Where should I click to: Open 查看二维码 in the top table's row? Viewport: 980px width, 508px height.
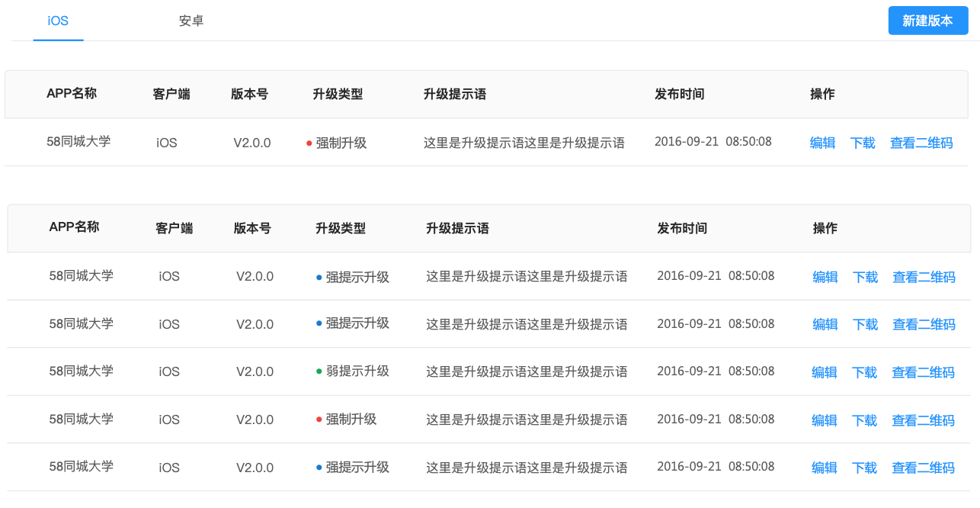(921, 143)
